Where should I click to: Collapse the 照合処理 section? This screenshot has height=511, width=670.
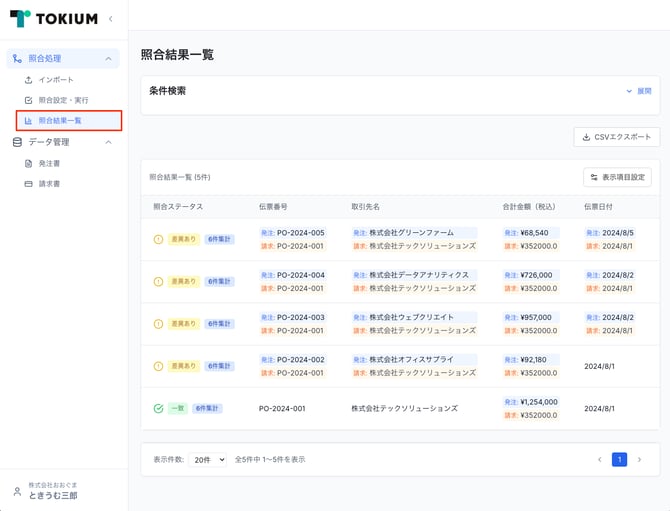[x=108, y=59]
